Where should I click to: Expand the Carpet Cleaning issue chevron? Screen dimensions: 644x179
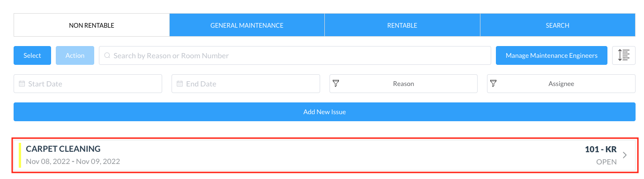(625, 156)
